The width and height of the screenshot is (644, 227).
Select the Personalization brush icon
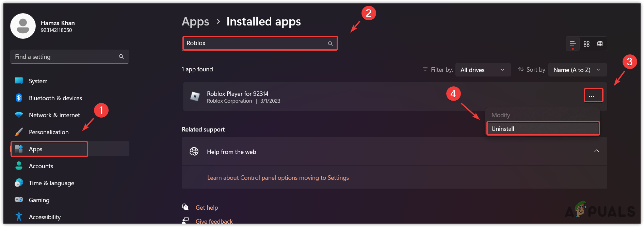pyautogui.click(x=19, y=132)
